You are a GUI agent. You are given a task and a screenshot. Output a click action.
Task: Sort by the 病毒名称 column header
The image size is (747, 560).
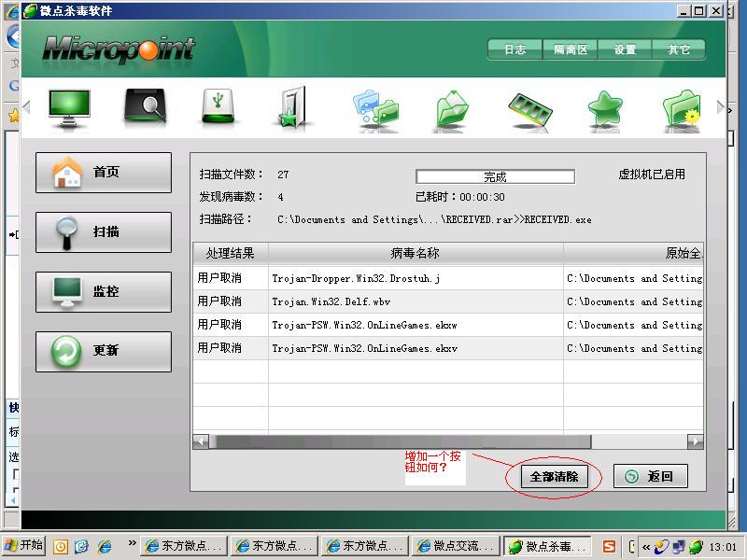pyautogui.click(x=416, y=253)
